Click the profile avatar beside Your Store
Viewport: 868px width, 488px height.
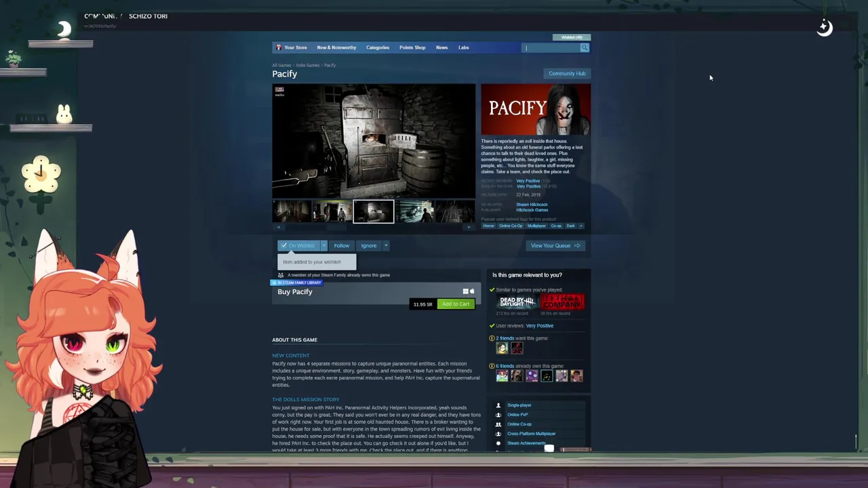(x=279, y=47)
